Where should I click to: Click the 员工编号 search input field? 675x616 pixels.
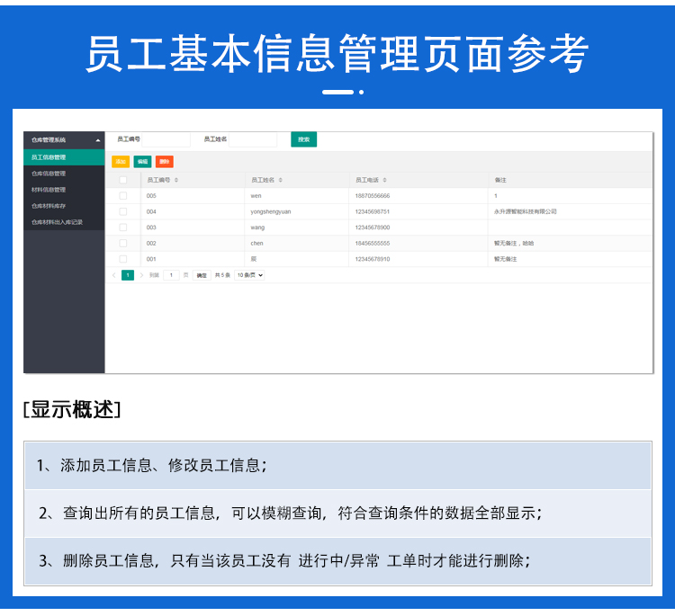[166, 139]
